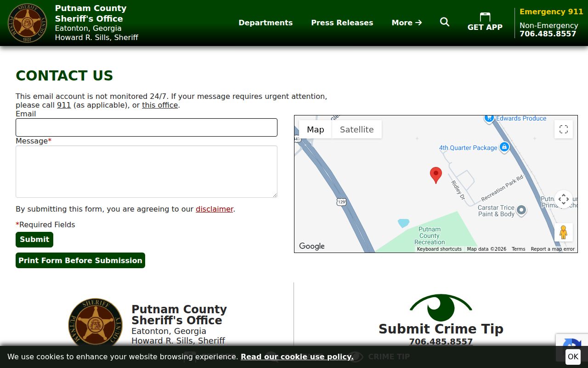
Task: Open the site search magnifier icon
Action: pyautogui.click(x=444, y=22)
